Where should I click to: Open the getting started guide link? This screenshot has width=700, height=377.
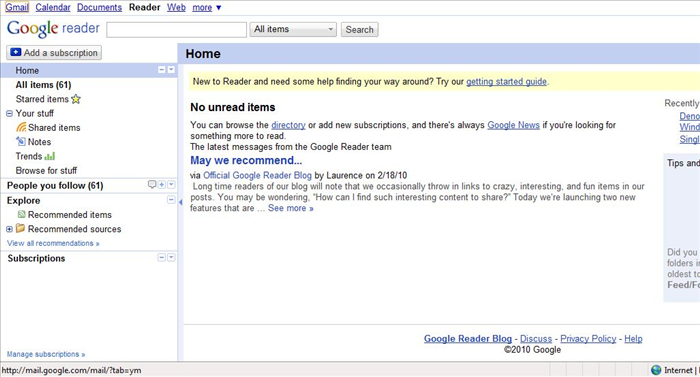click(x=506, y=82)
